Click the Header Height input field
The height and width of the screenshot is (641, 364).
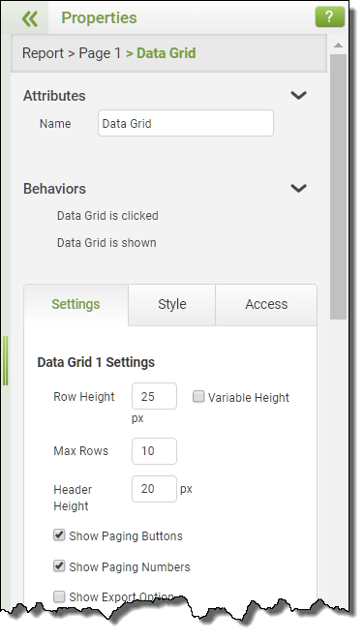coord(155,489)
